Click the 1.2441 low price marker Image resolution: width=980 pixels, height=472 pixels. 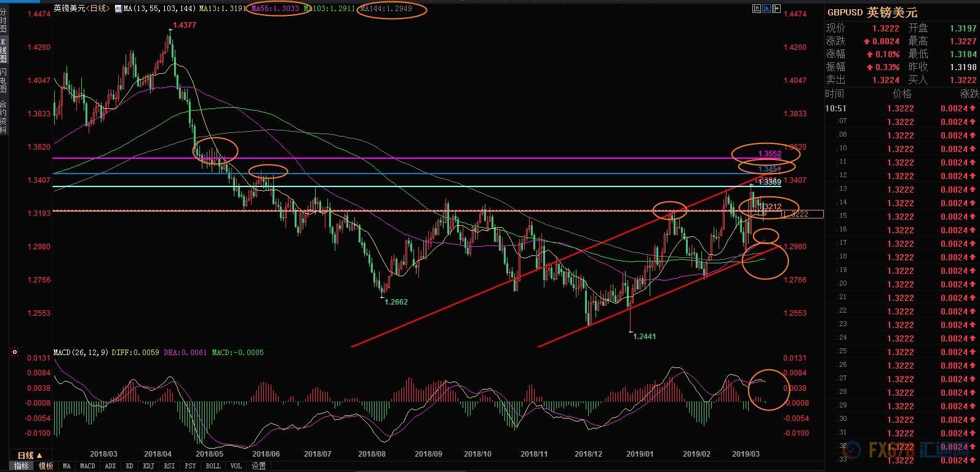pyautogui.click(x=645, y=337)
